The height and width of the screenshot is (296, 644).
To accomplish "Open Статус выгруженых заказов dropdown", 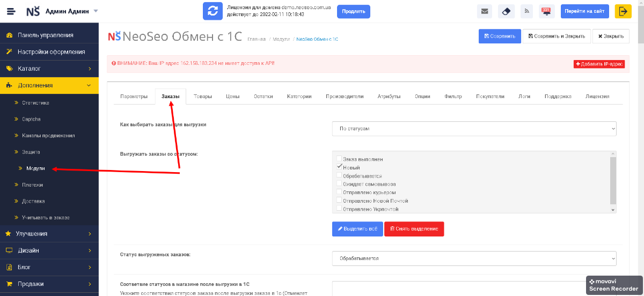I will tap(474, 258).
